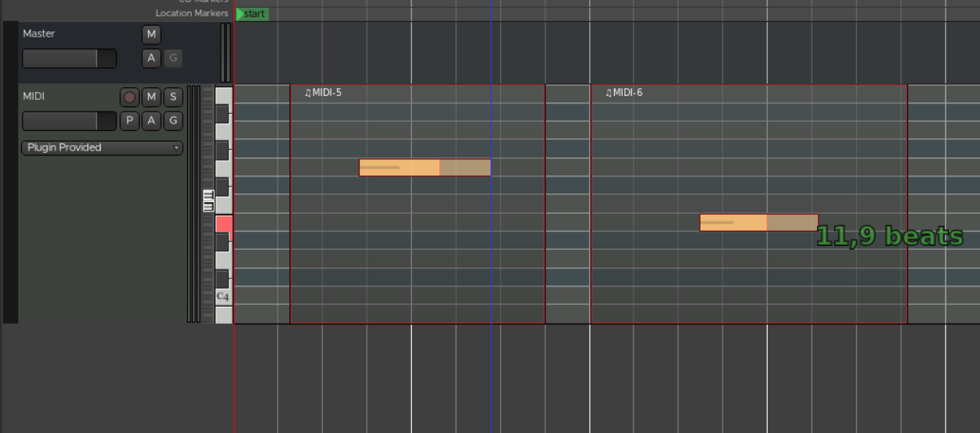Solo the MIDI track
The height and width of the screenshot is (433, 980).
pos(172,98)
